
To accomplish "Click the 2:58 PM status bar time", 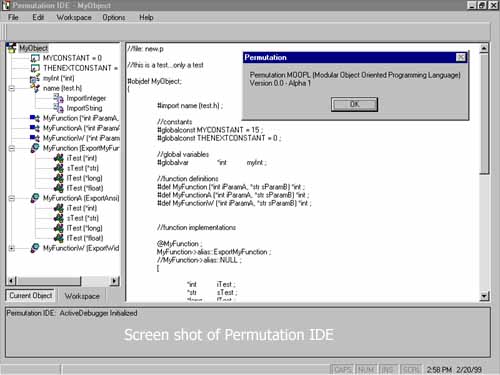I will [x=439, y=370].
